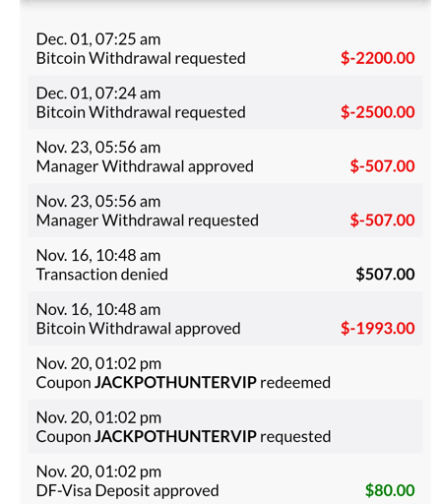
Task: Click the $-1993.00 amount
Action: 378,328
